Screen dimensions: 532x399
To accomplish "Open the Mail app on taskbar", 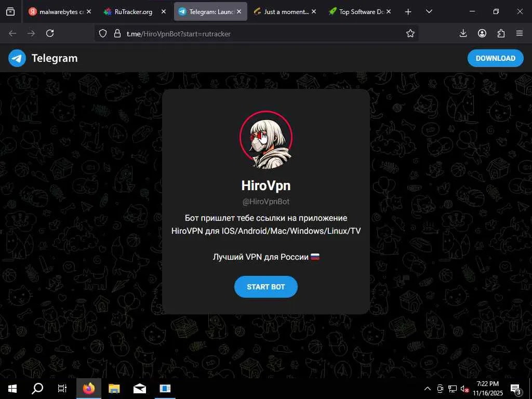I will pyautogui.click(x=139, y=389).
